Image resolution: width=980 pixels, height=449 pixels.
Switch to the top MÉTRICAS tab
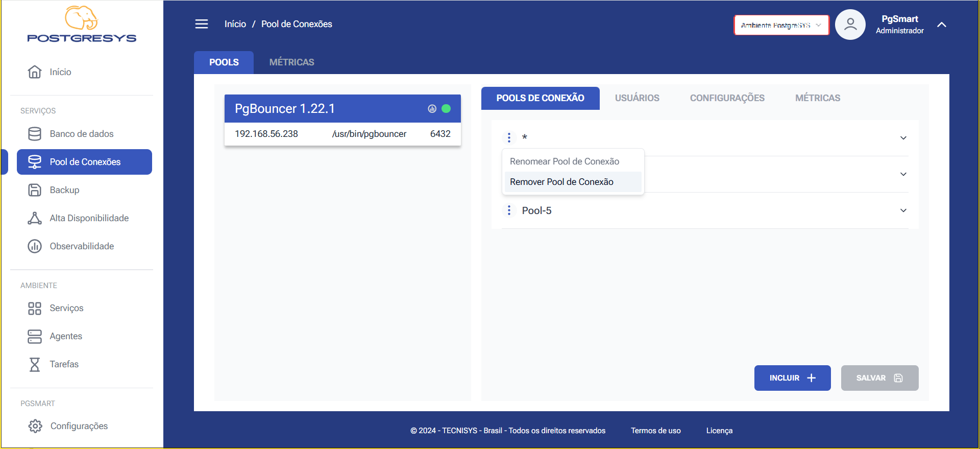tap(292, 62)
